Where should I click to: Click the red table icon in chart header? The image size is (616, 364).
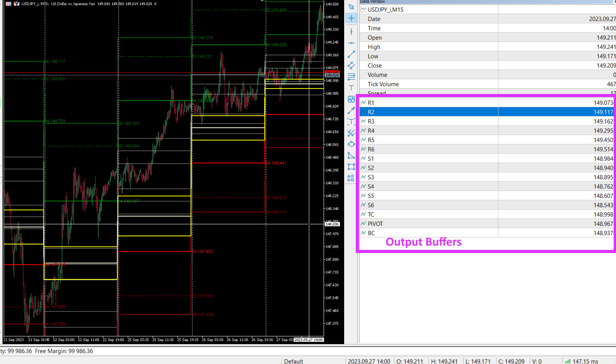point(8,4)
